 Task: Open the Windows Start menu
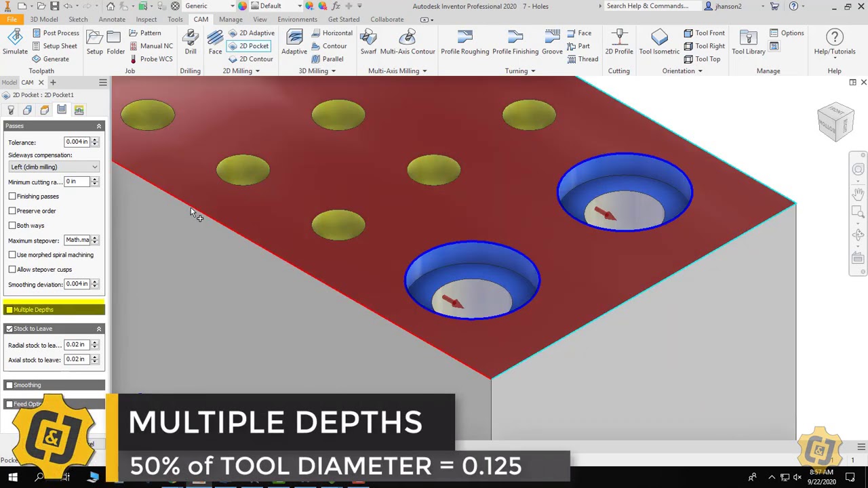(12, 477)
